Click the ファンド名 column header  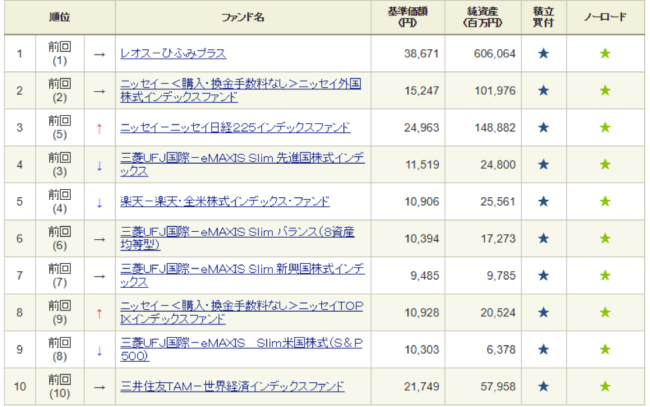(242, 17)
